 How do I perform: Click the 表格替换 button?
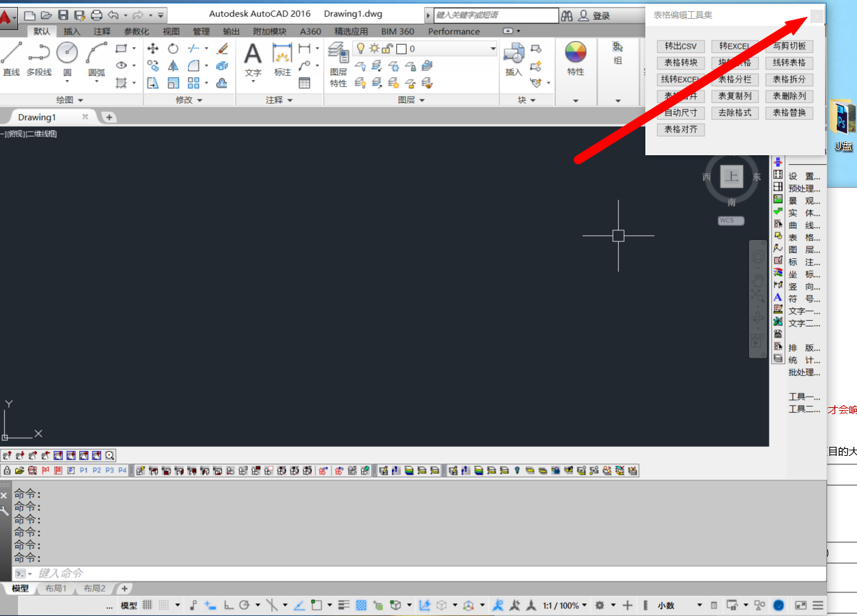(x=789, y=113)
